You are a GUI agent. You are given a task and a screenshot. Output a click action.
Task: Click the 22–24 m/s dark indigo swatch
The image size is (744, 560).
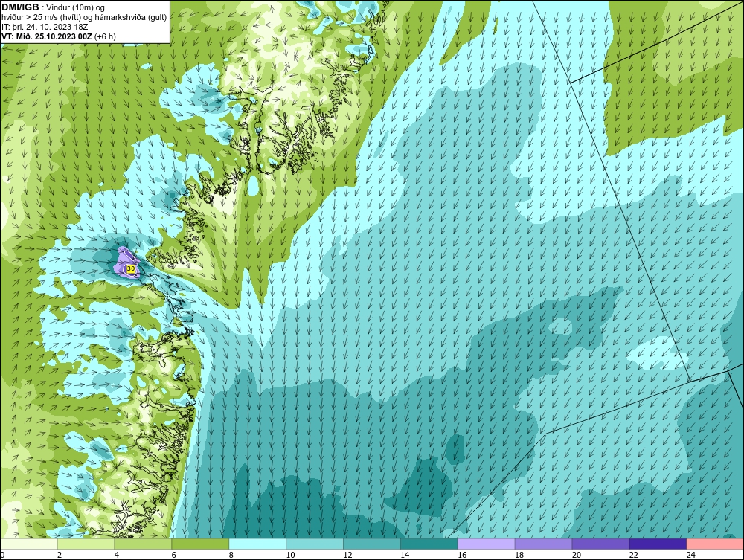[658, 544]
